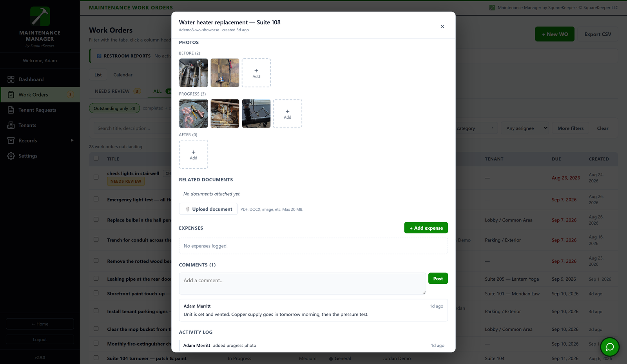Open the Tenant Requests document icon
Image resolution: width=627 pixels, height=364 pixels.
tap(11, 110)
